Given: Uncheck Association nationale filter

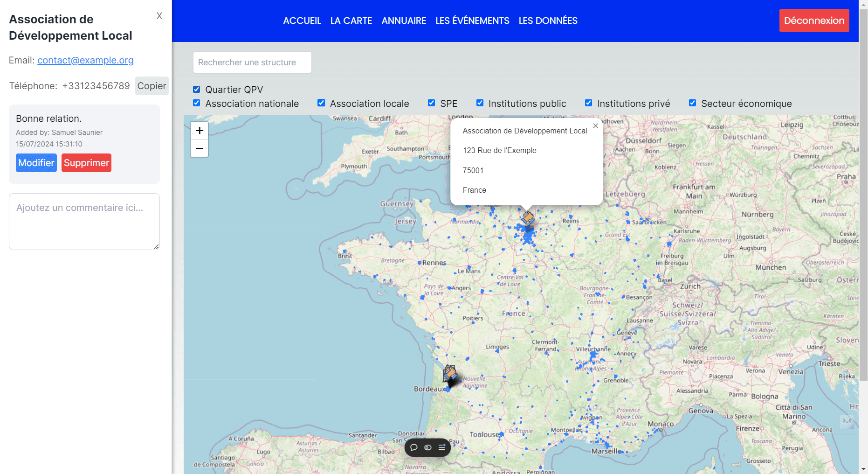Looking at the screenshot, I should click(x=197, y=103).
